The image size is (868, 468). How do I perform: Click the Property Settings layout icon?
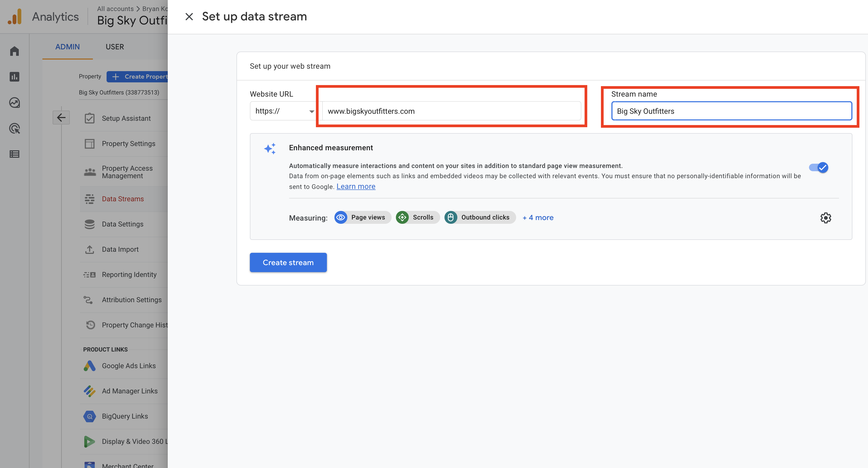(x=90, y=144)
